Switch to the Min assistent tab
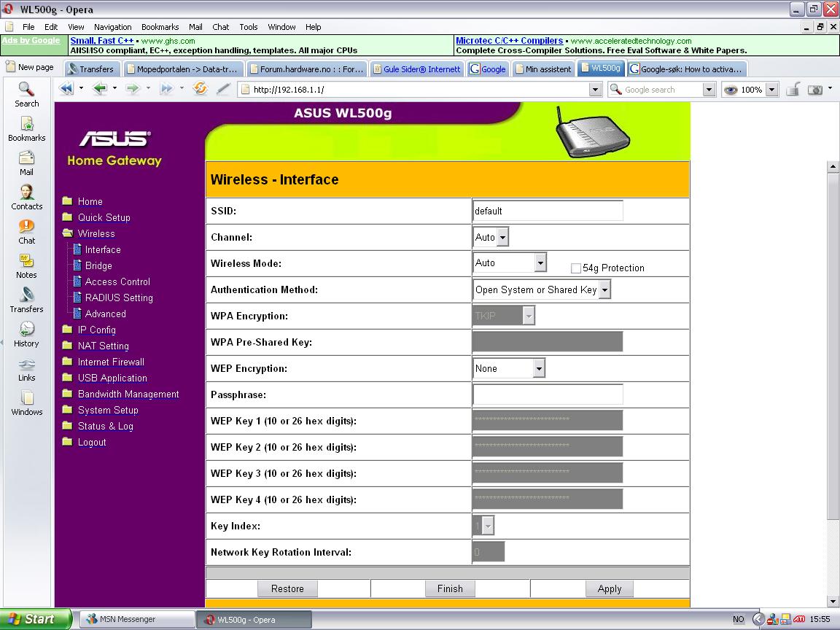The width and height of the screenshot is (840, 630). pos(543,69)
